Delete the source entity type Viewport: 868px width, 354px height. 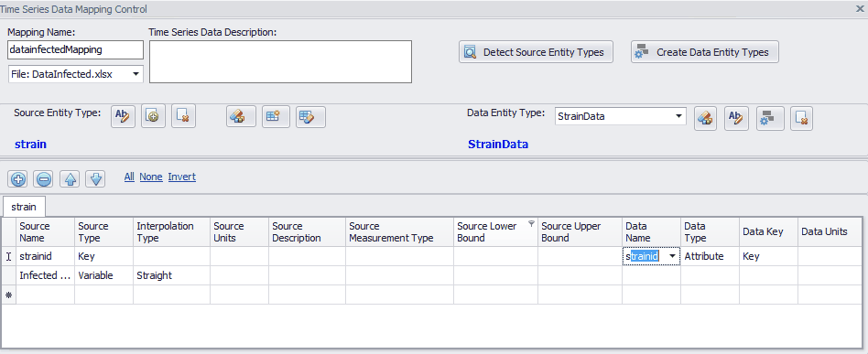(183, 116)
